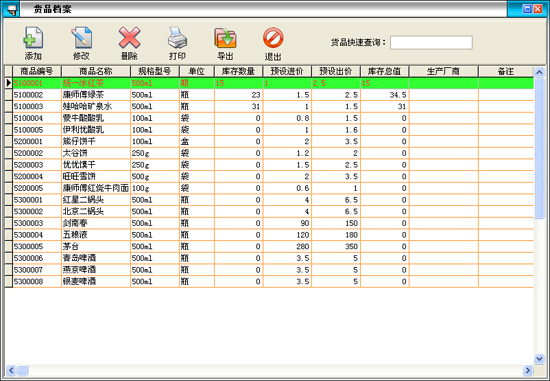This screenshot has height=381, width=550.
Task: Click the 生产厂商 column header
Action: [x=443, y=71]
